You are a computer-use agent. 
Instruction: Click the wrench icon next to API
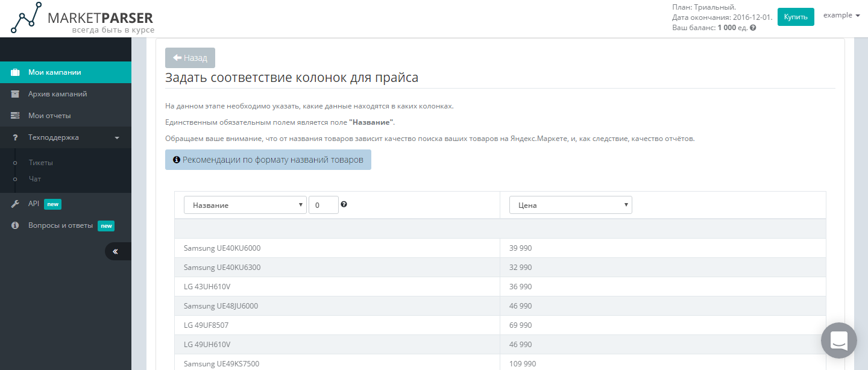coord(15,204)
